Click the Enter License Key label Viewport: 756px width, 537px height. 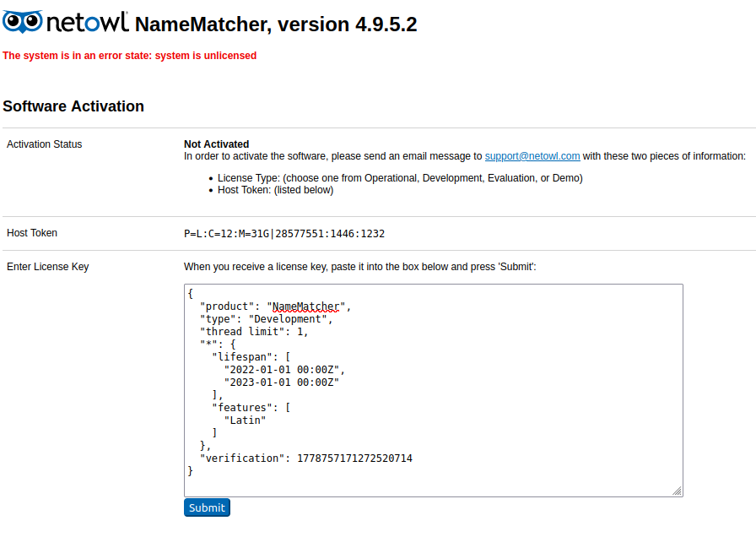47,267
